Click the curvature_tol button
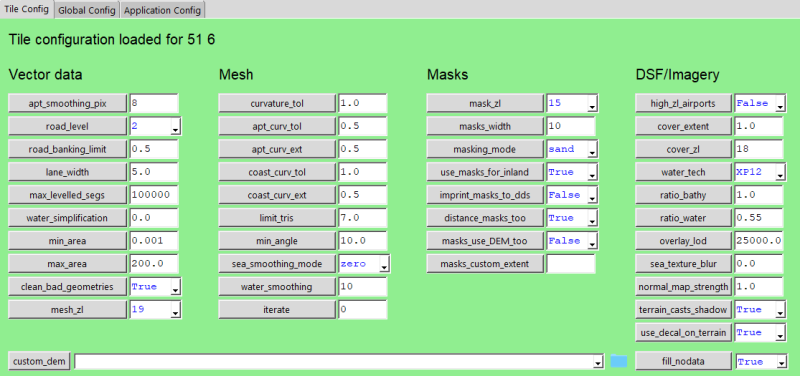 pos(277,104)
